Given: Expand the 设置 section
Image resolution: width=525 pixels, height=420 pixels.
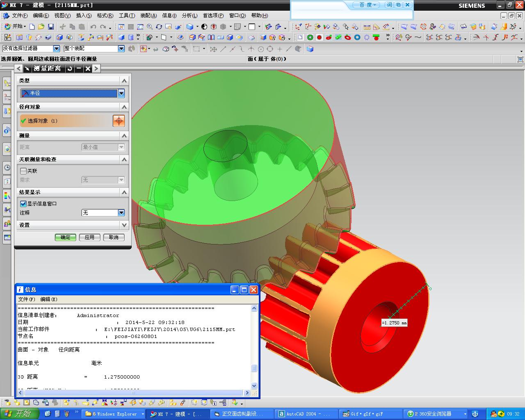Looking at the screenshot, I should pyautogui.click(x=124, y=225).
